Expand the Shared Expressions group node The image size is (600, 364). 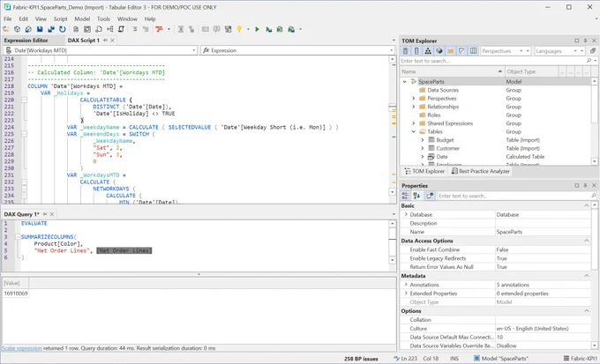[414, 123]
